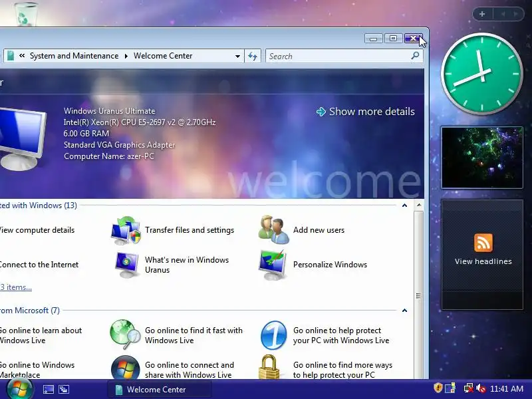Image resolution: width=532 pixels, height=399 pixels.
Task: Click Switch between windows quick launch icon
Action: (63, 389)
